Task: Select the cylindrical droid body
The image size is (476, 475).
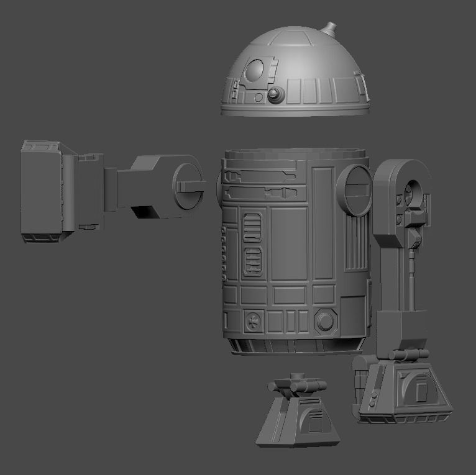Action: pos(295,251)
